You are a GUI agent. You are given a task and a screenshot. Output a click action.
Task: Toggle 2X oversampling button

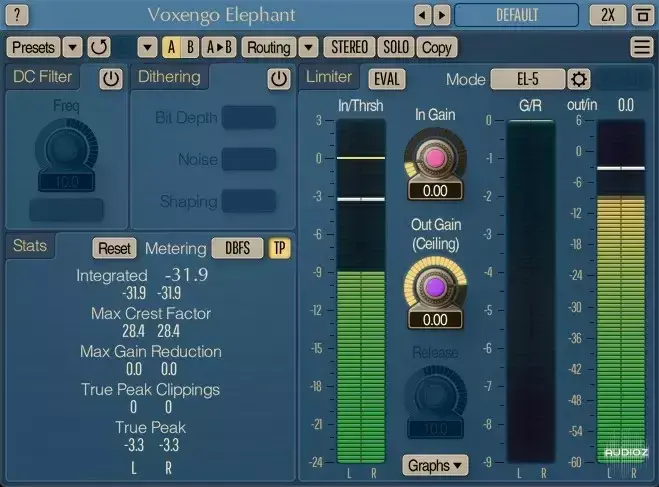(608, 16)
